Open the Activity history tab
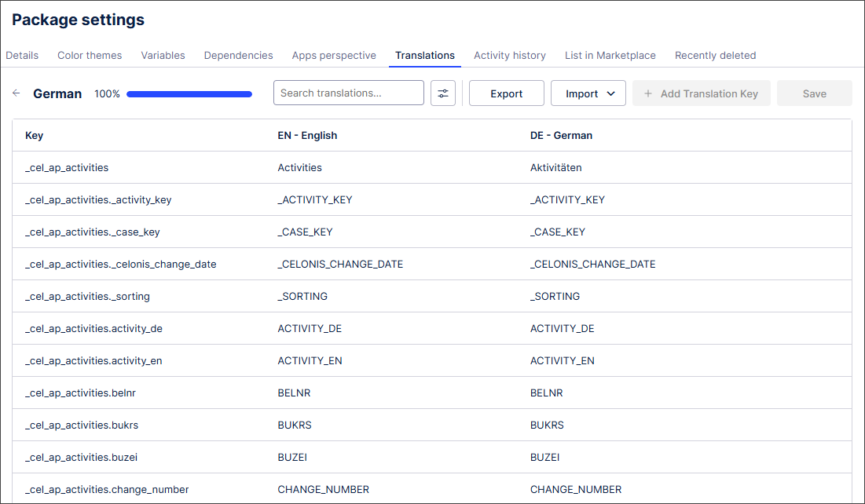 [x=509, y=55]
